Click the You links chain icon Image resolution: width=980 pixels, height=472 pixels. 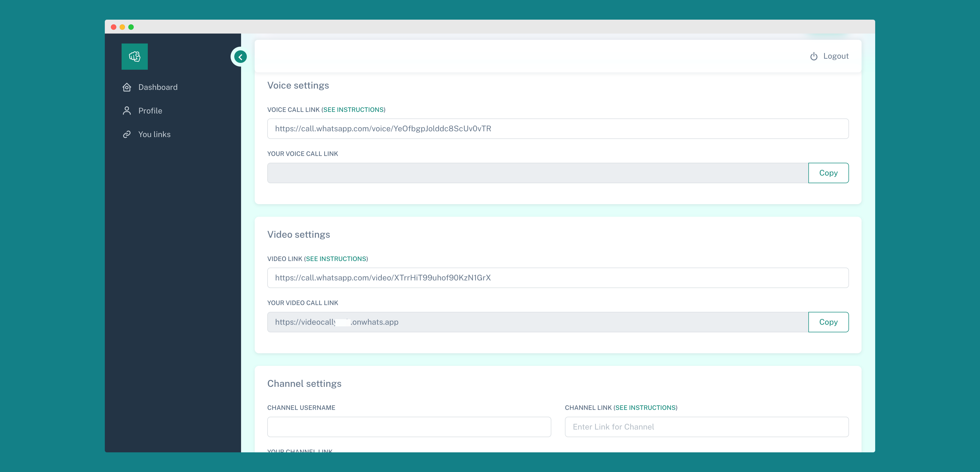(x=127, y=134)
